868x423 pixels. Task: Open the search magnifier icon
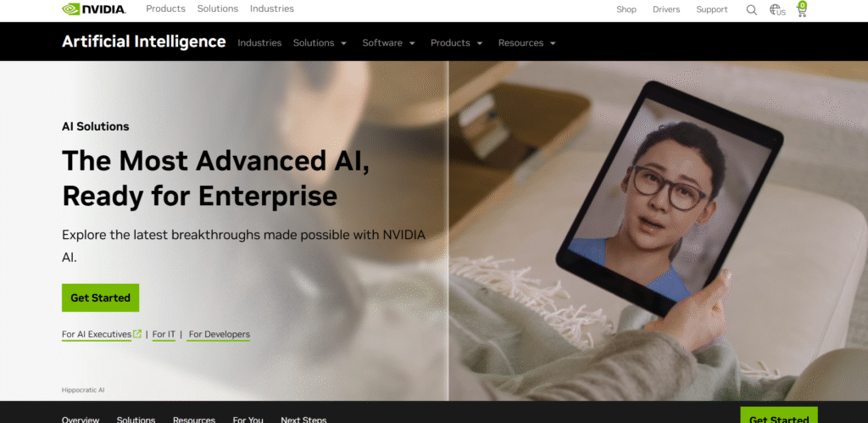(x=751, y=9)
